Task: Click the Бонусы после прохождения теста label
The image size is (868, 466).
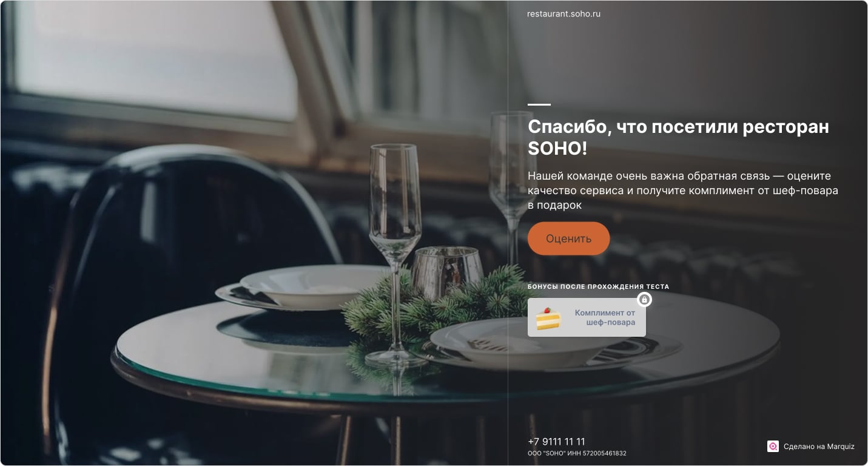Action: [598, 287]
